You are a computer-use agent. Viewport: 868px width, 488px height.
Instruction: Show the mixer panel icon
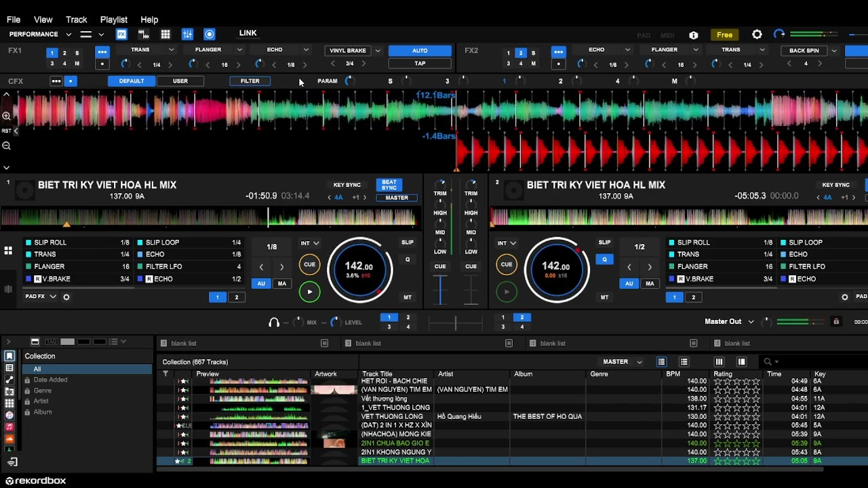pyautogui.click(x=188, y=34)
